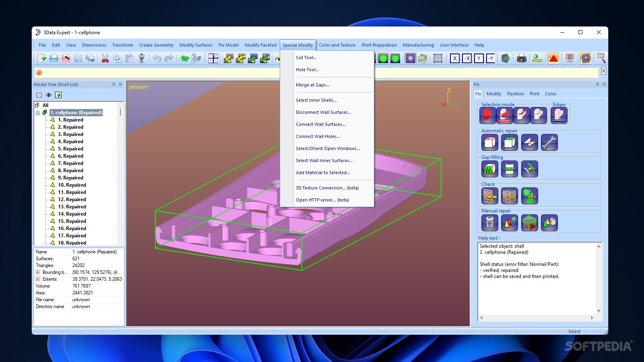Click the Volume value 761.7697
644x362 pixels.
(x=82, y=286)
